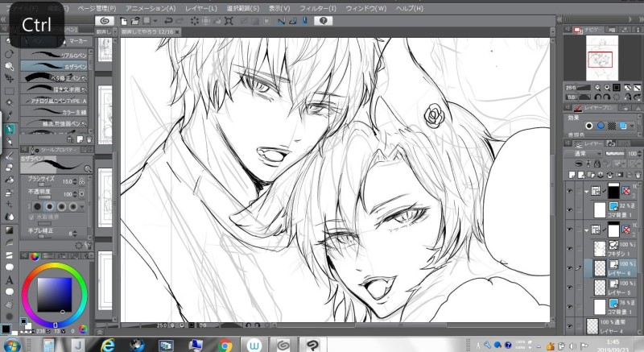Image resolution: width=644 pixels, height=352 pixels.
Task: Toggle visibility of top folder layer
Action: [569, 191]
